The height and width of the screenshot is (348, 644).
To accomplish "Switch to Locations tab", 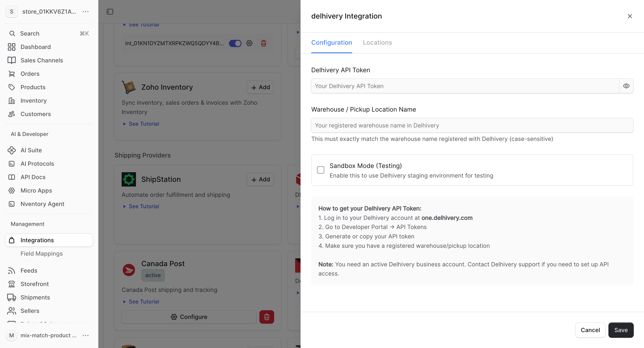I will coord(377,42).
